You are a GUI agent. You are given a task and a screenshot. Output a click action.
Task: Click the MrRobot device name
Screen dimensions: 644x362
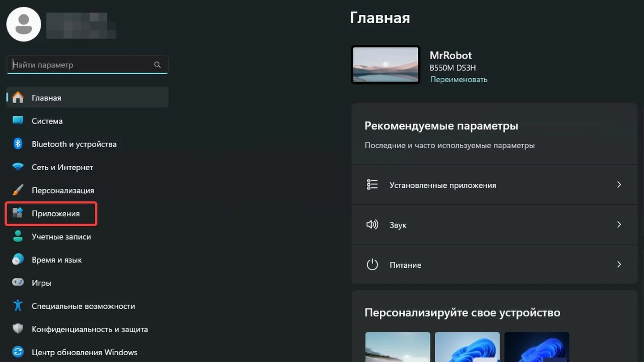pyautogui.click(x=451, y=55)
